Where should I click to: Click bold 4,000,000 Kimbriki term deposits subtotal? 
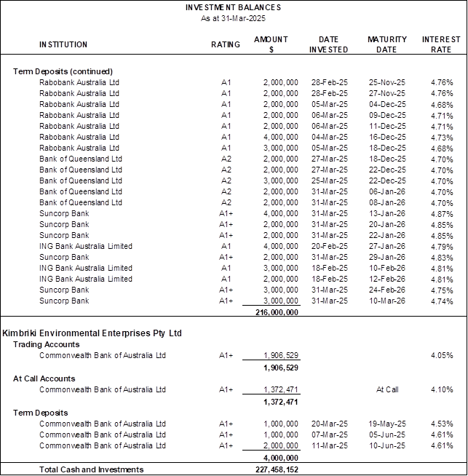click(x=281, y=458)
